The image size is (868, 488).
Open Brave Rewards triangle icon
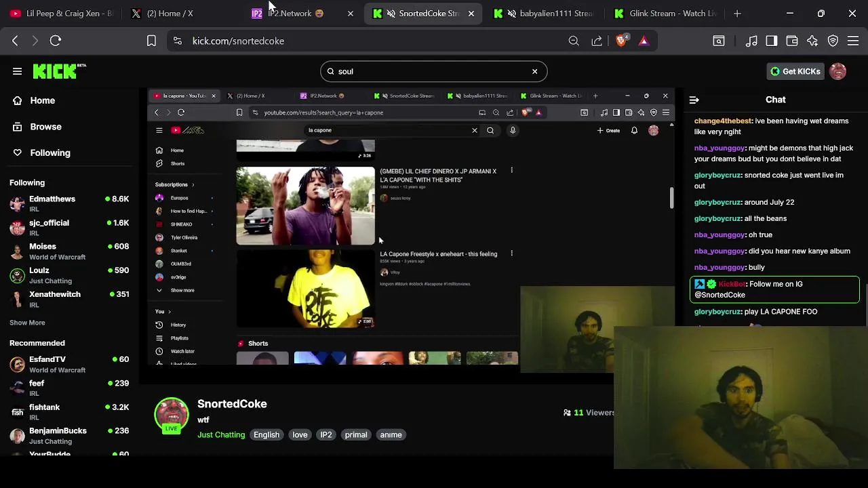644,41
